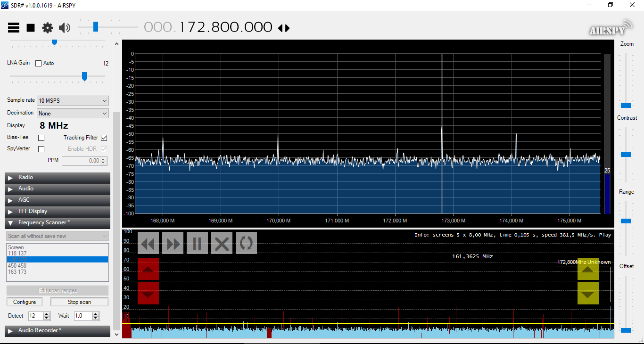Increase the Wait value stepper

[96, 314]
